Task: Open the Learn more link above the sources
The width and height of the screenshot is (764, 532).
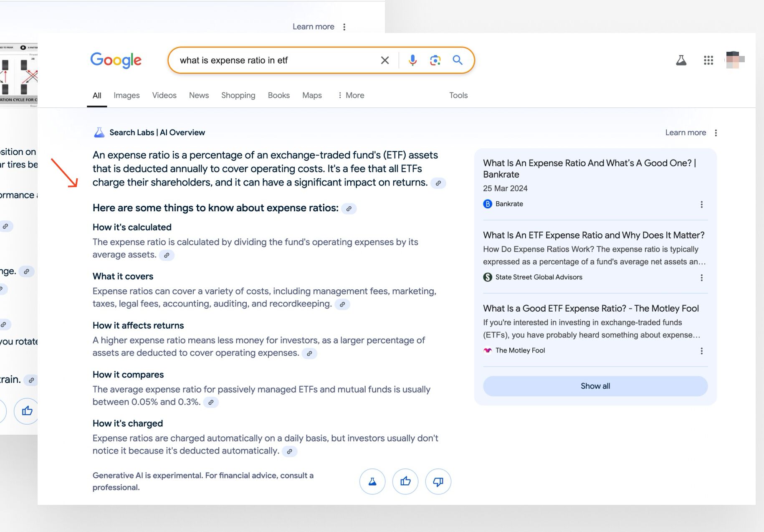Action: click(686, 132)
